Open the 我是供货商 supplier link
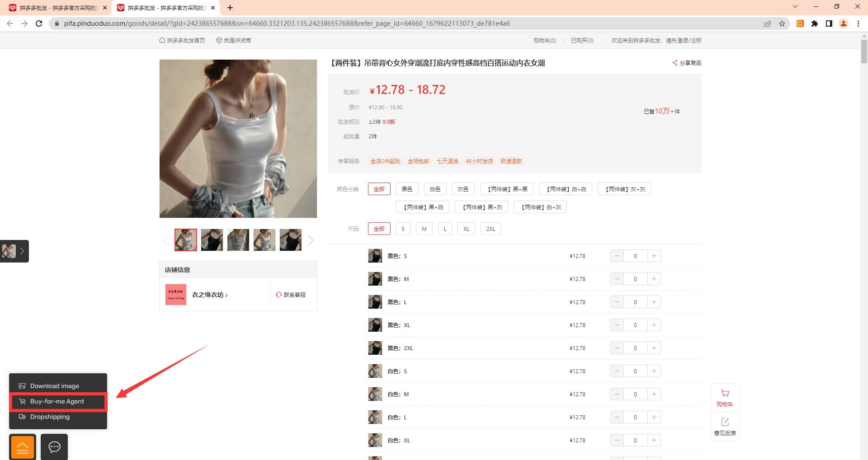868x460 pixels. pos(234,40)
